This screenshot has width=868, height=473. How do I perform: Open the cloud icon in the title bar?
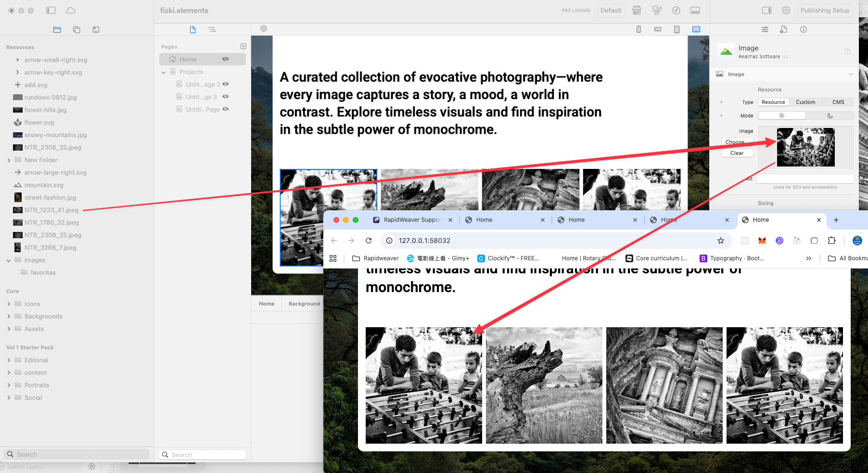coord(71,10)
